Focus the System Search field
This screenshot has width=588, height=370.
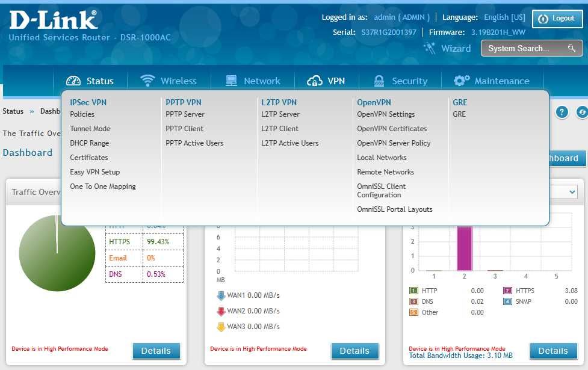point(532,48)
